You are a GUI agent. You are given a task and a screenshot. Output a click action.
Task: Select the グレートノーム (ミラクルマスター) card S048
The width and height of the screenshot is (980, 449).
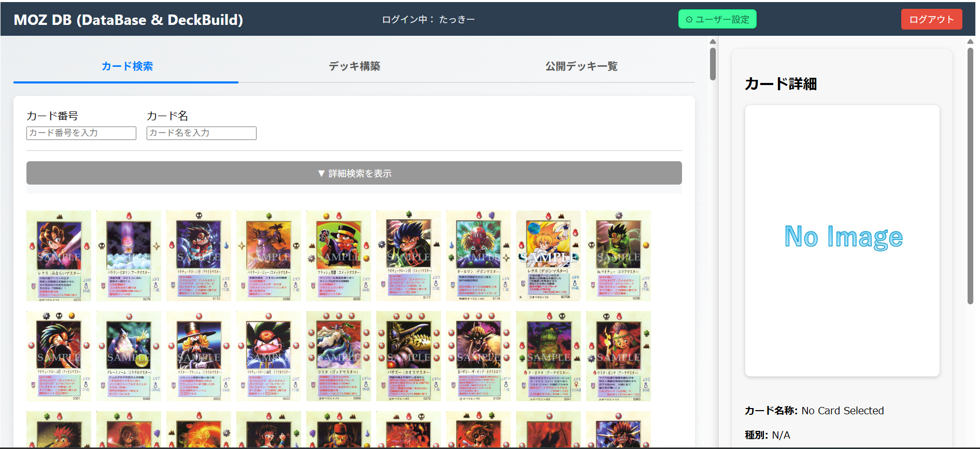click(129, 356)
